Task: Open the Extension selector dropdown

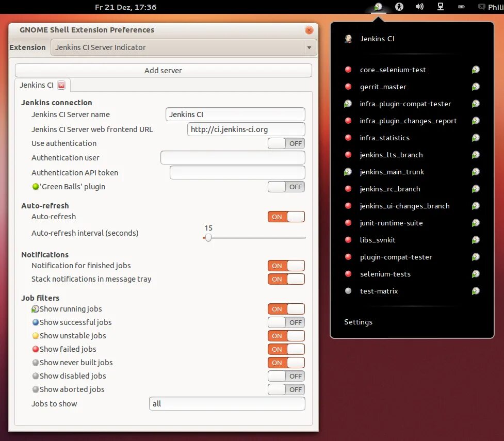Action: [184, 47]
